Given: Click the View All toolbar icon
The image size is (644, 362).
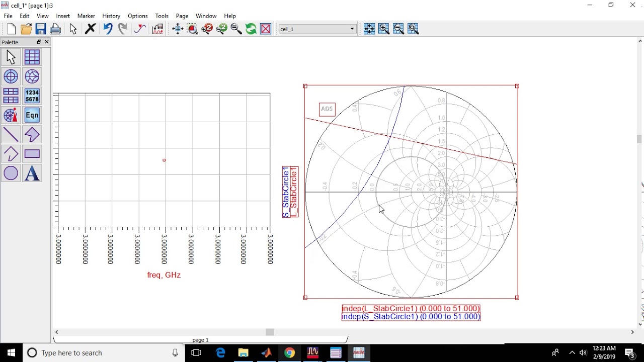Looking at the screenshot, I should 178,29.
